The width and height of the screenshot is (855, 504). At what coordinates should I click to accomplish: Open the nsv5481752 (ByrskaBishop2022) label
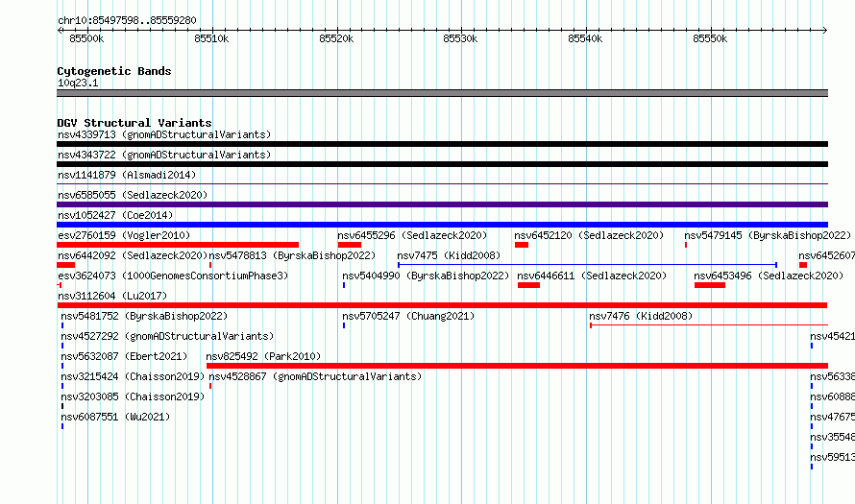[144, 316]
